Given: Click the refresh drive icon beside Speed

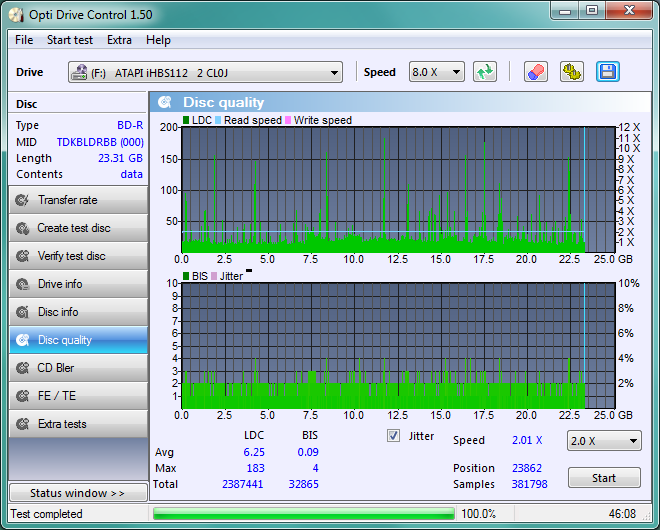Looking at the screenshot, I should (x=485, y=72).
